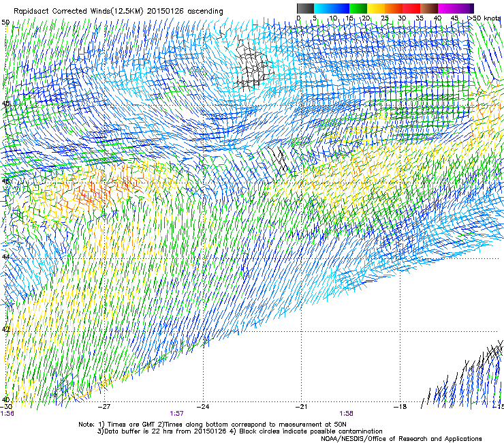Pick the yellow 20-25 knots legend swatch
This screenshot has height=443, width=504.
click(376, 8)
